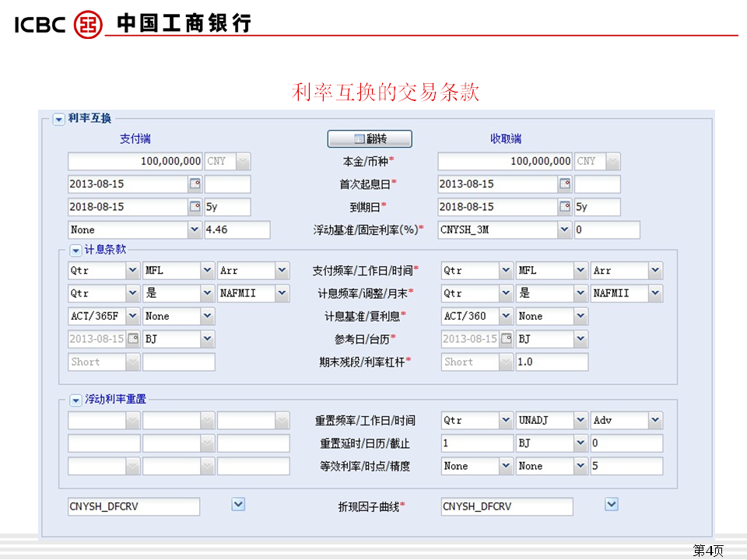
Task: Click the pay-side principal amount field
Action: pyautogui.click(x=135, y=161)
